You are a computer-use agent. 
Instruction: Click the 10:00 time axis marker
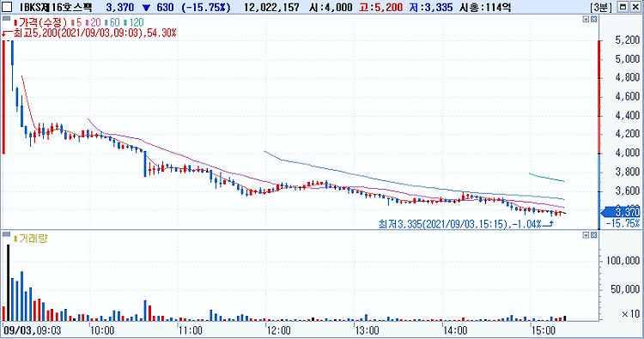pos(102,330)
